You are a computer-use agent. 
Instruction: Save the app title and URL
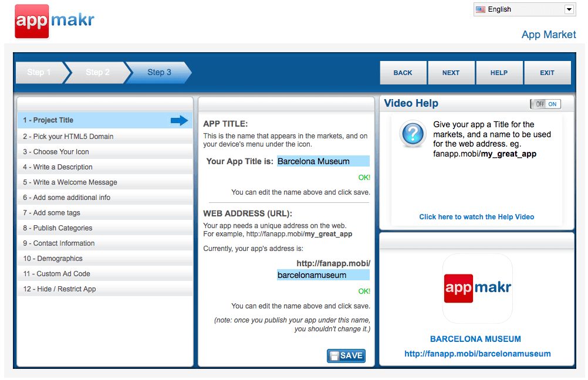click(346, 355)
